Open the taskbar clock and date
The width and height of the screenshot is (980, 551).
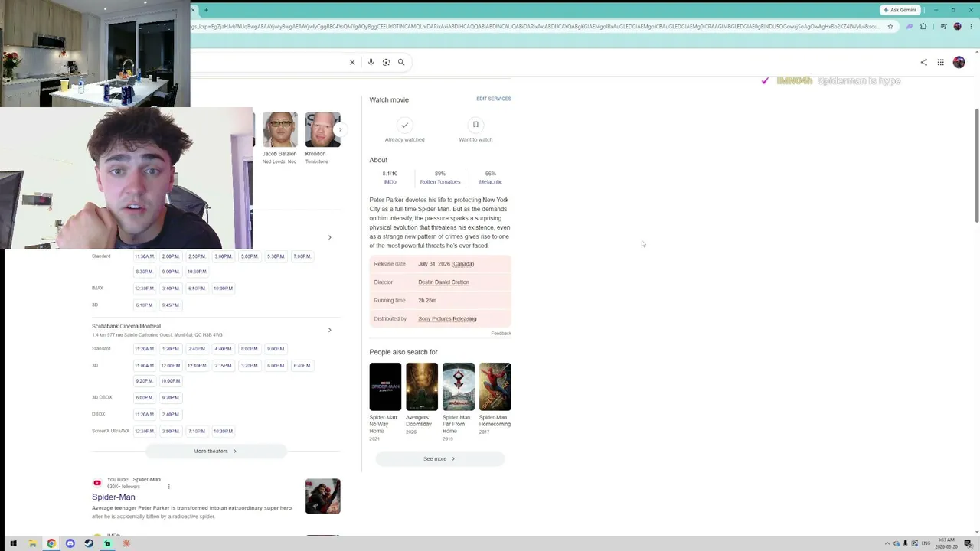click(x=946, y=543)
